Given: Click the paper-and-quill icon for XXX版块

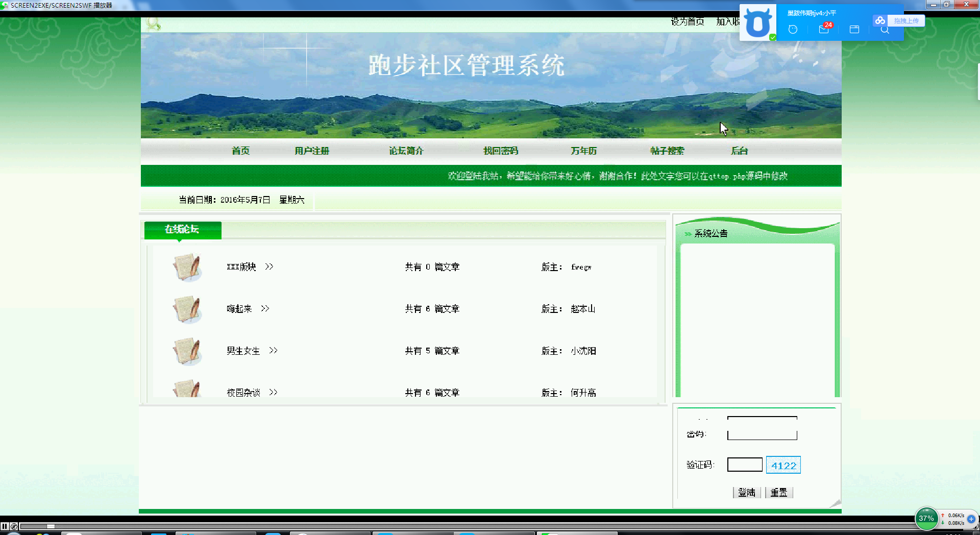Looking at the screenshot, I should point(187,267).
